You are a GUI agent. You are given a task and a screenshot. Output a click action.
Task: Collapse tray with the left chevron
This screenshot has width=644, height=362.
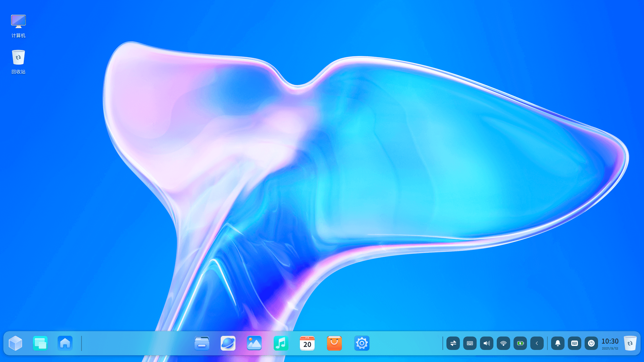537,343
